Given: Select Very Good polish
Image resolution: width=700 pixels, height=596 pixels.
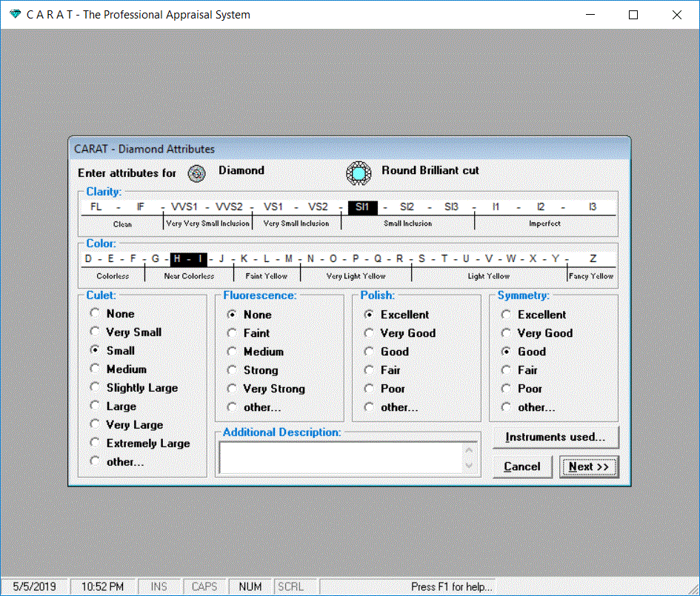Looking at the screenshot, I should (370, 333).
